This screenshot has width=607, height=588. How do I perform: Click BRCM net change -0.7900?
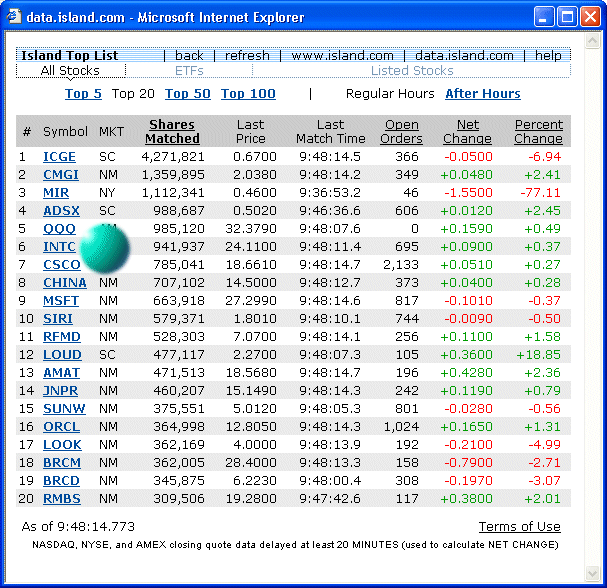pyautogui.click(x=468, y=463)
